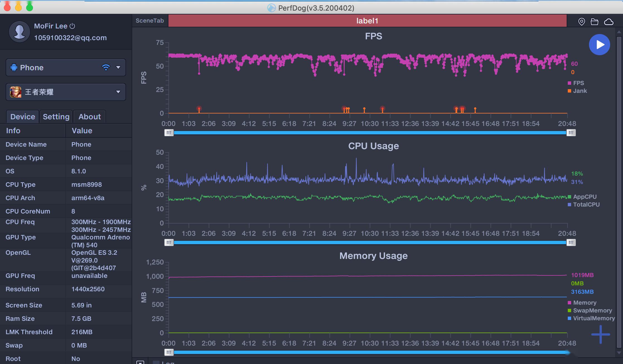Switch to the Setting tab
Image resolution: width=623 pixels, height=364 pixels.
56,117
